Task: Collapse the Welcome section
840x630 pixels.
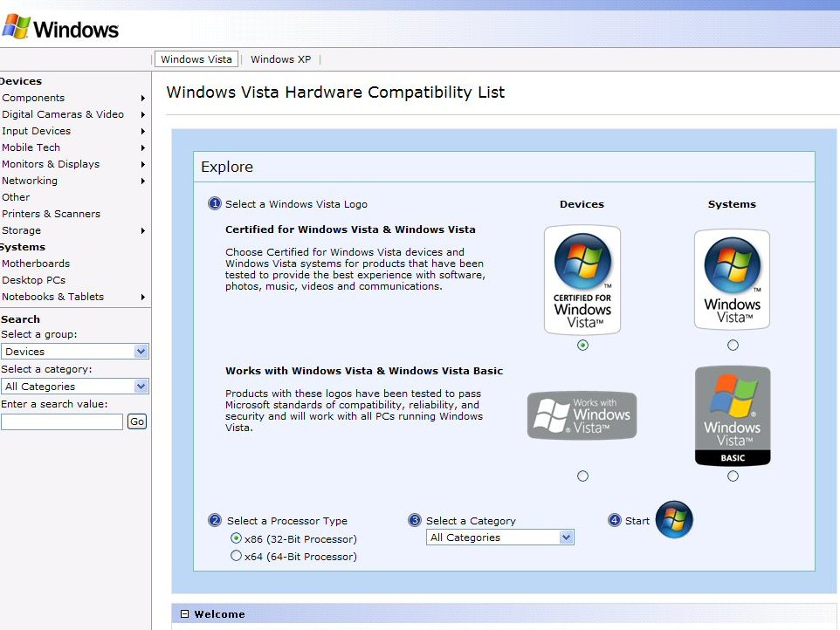Action: tap(182, 614)
